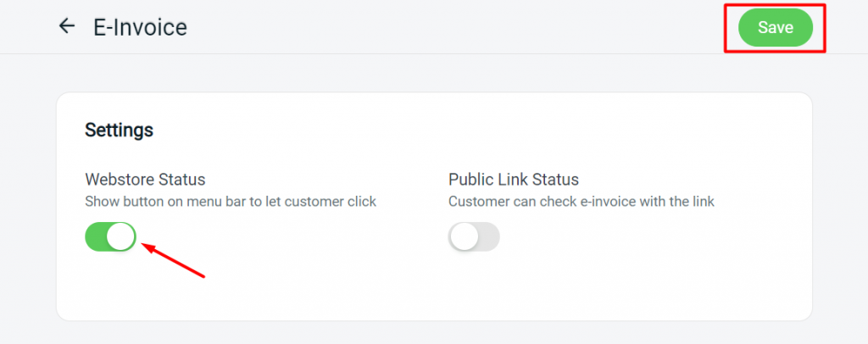Screen dimensions: 868x344
Task: Click the green track of Webstore Status switch
Action: (97, 236)
